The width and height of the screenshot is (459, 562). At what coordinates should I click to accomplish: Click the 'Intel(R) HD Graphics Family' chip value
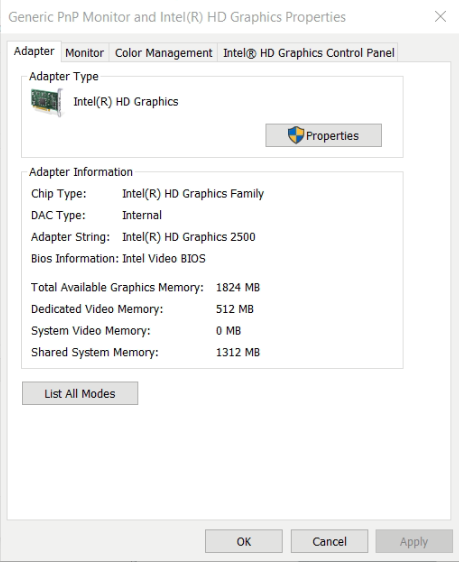point(193,194)
